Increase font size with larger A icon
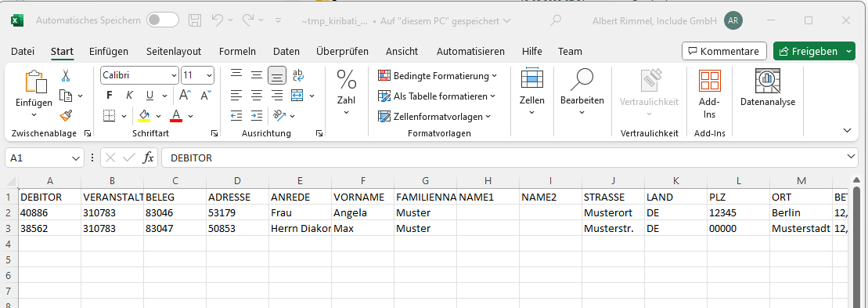This screenshot has height=308, width=868. click(185, 96)
